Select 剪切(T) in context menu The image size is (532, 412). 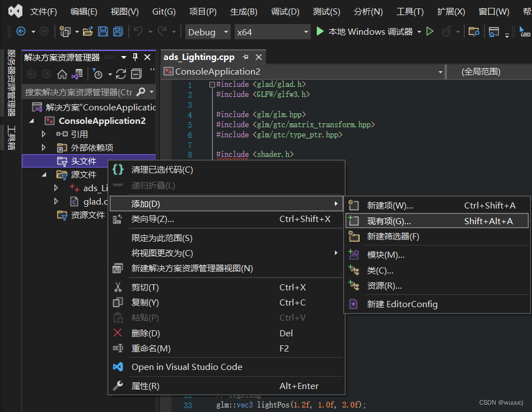coord(226,288)
